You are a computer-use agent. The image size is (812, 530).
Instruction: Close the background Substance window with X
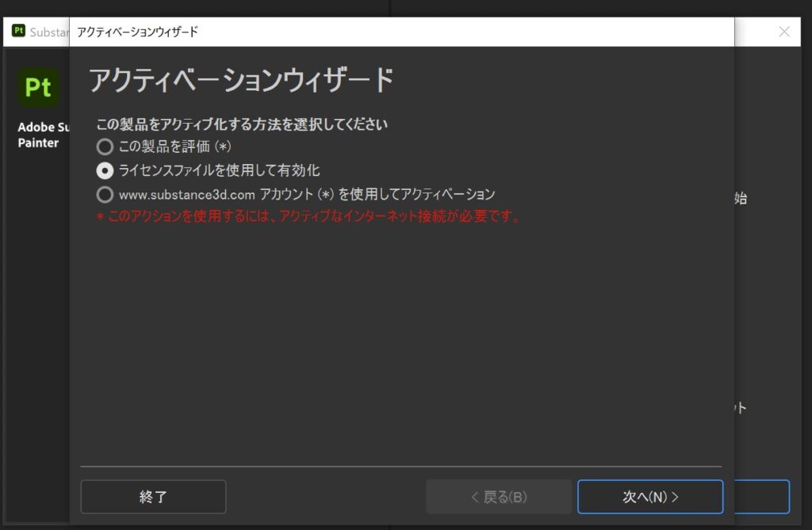(784, 32)
